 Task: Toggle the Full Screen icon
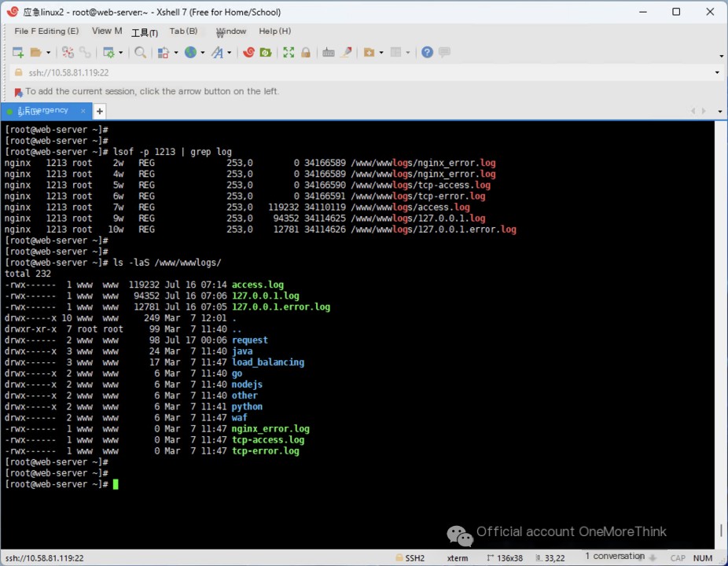click(x=289, y=53)
